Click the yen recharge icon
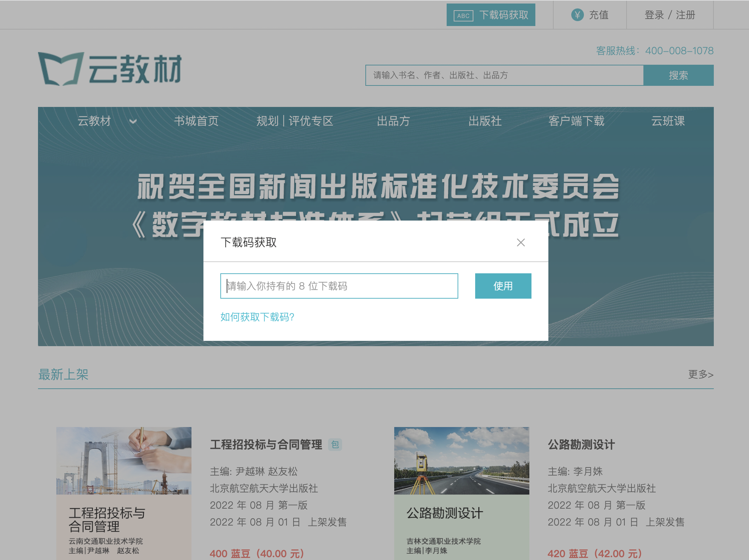Viewport: 749px width, 560px height. coord(577,15)
